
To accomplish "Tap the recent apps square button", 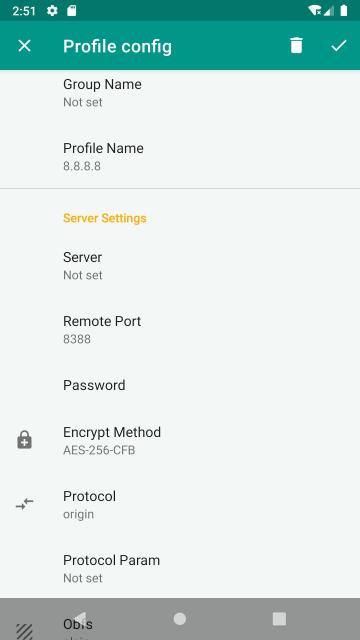I will coord(279,619).
